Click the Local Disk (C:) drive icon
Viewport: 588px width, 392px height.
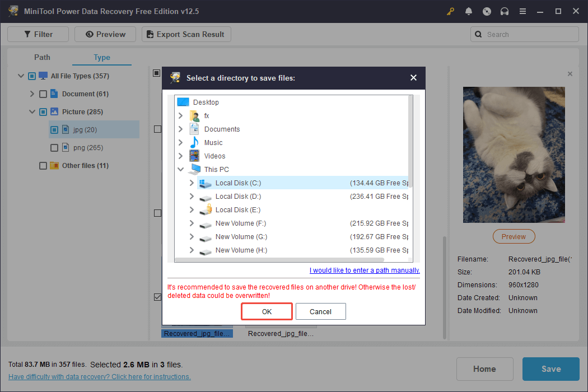pyautogui.click(x=205, y=183)
